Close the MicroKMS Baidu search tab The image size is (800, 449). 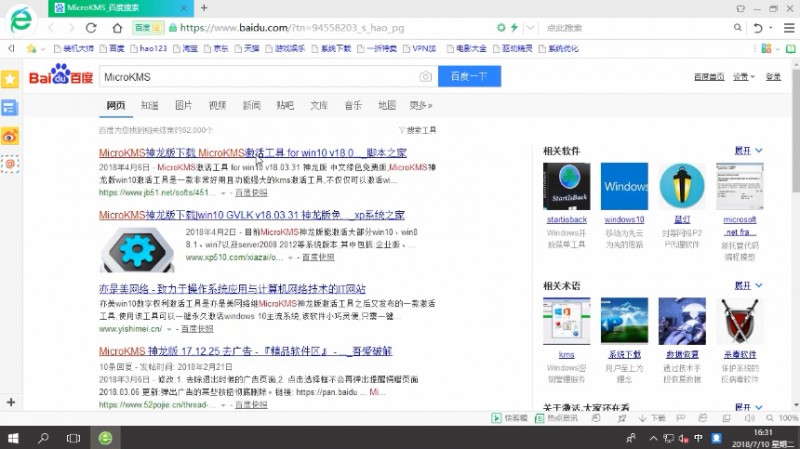pos(184,8)
